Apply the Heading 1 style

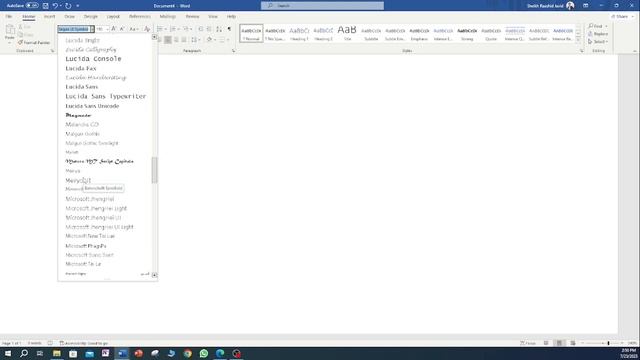point(299,33)
